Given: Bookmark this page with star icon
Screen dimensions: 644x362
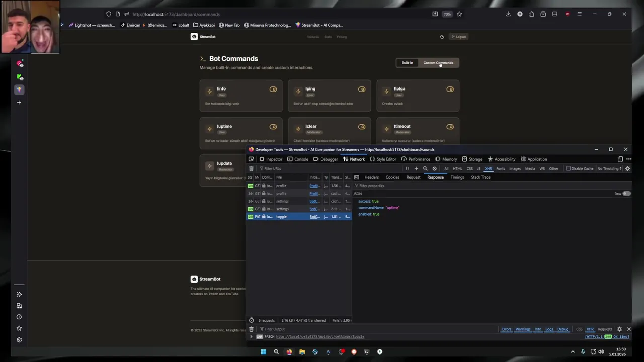Looking at the screenshot, I should click(x=459, y=14).
